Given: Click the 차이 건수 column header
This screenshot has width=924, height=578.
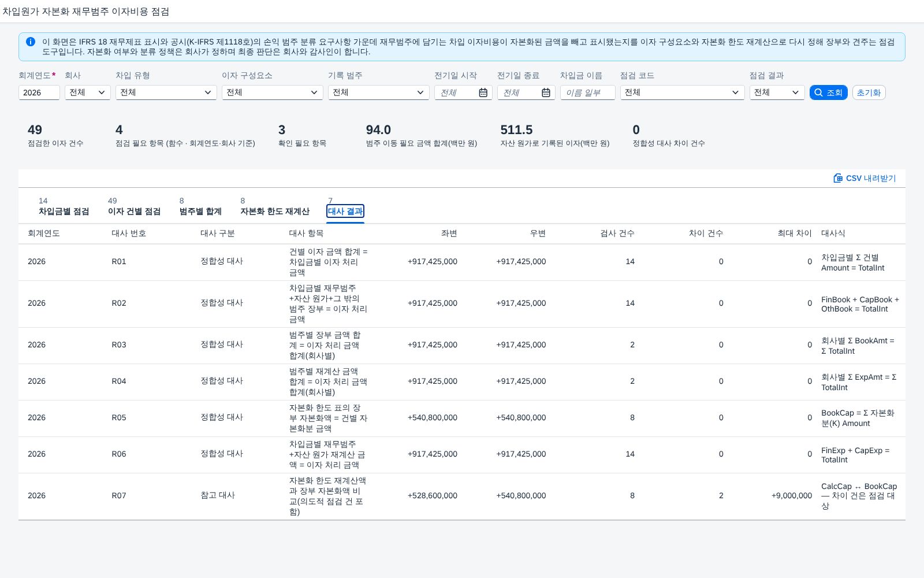Looking at the screenshot, I should coord(706,234).
